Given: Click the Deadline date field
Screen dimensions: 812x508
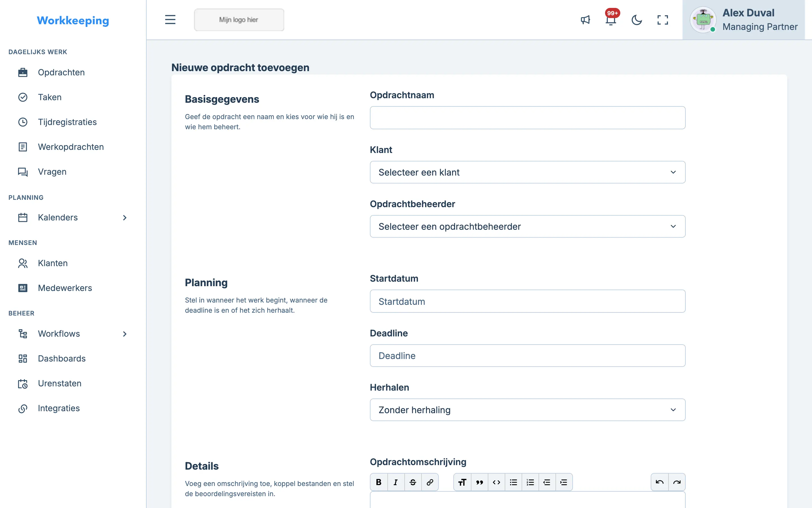Looking at the screenshot, I should (528, 356).
